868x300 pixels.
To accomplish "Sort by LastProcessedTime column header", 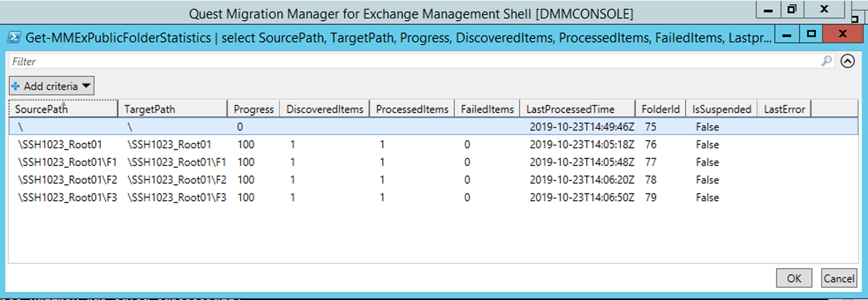I will tap(577, 109).
